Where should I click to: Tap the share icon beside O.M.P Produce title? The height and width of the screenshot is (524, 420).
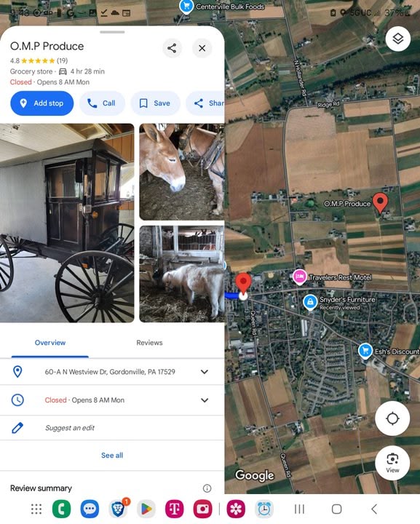pyautogui.click(x=172, y=48)
